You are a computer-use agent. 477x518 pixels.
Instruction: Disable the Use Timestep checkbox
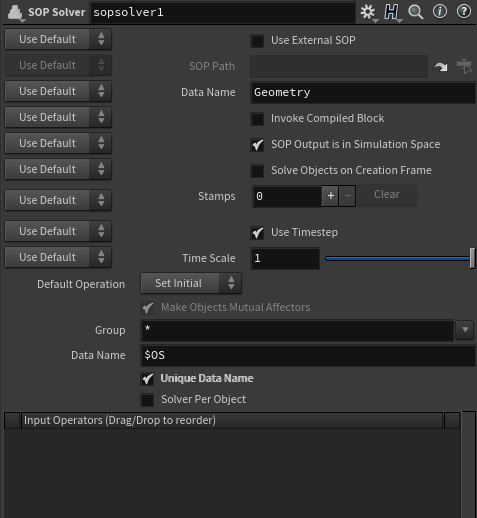pos(257,233)
